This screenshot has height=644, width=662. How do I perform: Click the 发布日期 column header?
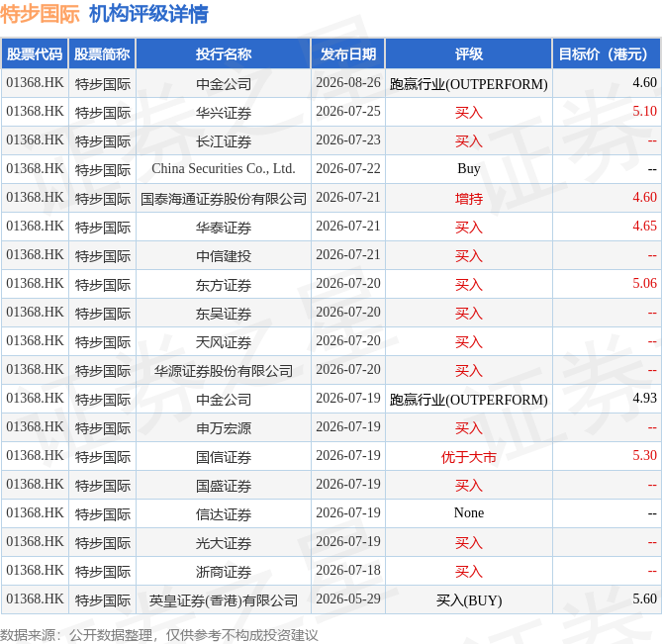(348, 53)
